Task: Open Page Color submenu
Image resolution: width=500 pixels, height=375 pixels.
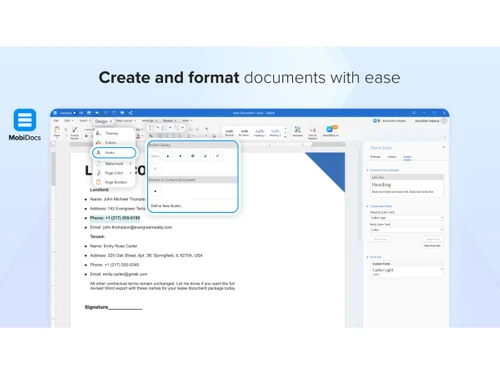Action: point(114,173)
